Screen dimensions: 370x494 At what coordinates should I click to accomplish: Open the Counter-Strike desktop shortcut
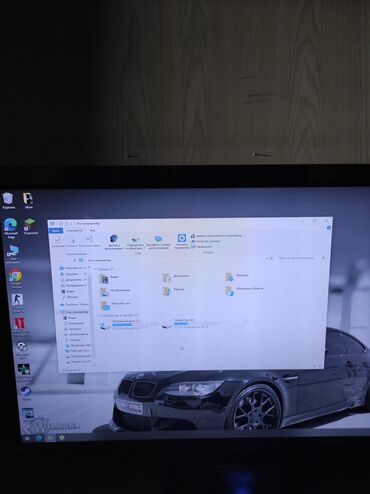(17, 302)
